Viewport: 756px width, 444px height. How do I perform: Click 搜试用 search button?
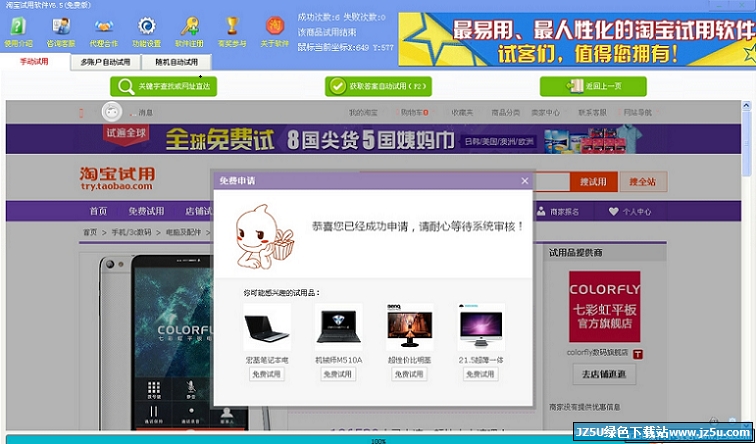[x=594, y=182]
